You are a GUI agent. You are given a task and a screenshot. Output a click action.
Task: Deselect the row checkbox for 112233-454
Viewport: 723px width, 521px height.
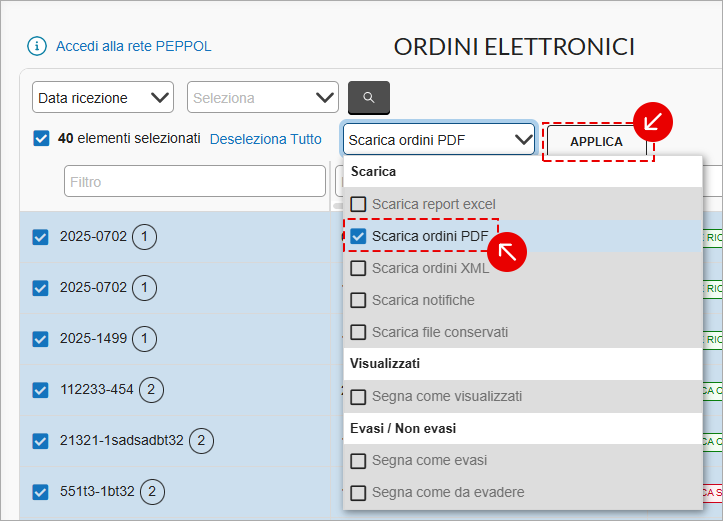tap(41, 390)
